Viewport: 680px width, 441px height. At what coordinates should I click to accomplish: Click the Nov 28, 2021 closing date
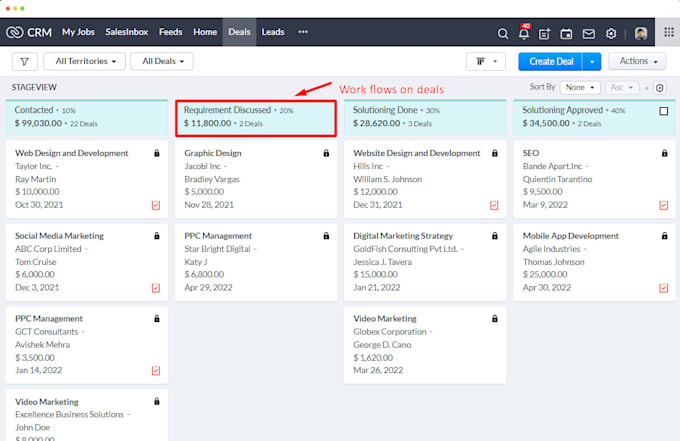pyautogui.click(x=209, y=205)
